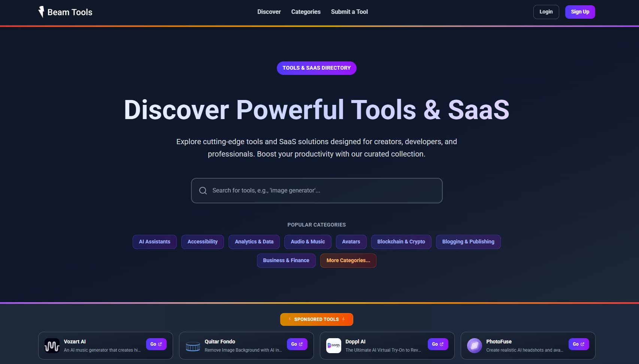The height and width of the screenshot is (364, 639).
Task: Open the Discover menu item
Action: (269, 12)
